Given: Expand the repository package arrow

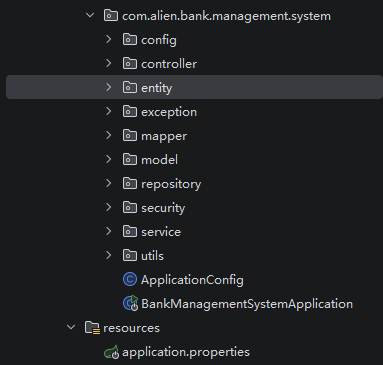Looking at the screenshot, I should (109, 183).
